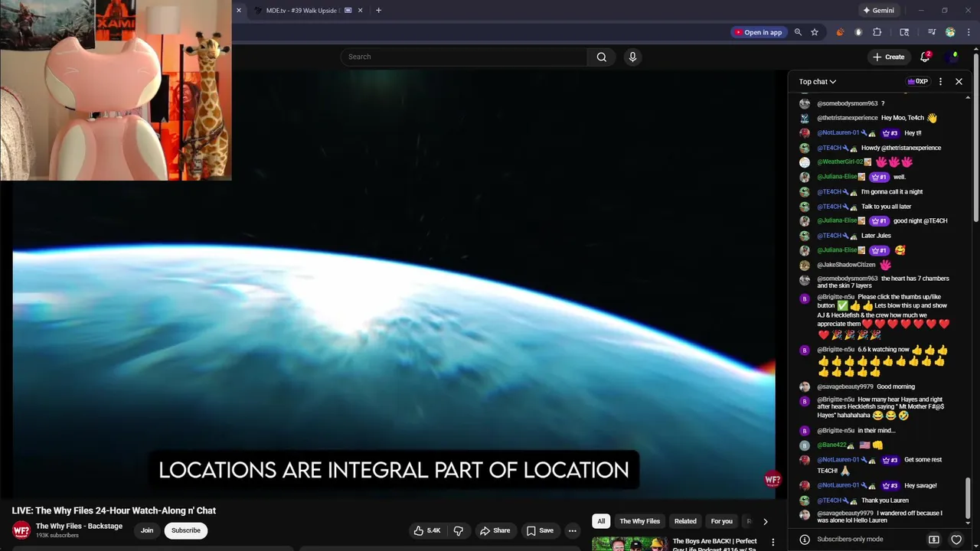Open the Gemini assistant button

tap(878, 11)
